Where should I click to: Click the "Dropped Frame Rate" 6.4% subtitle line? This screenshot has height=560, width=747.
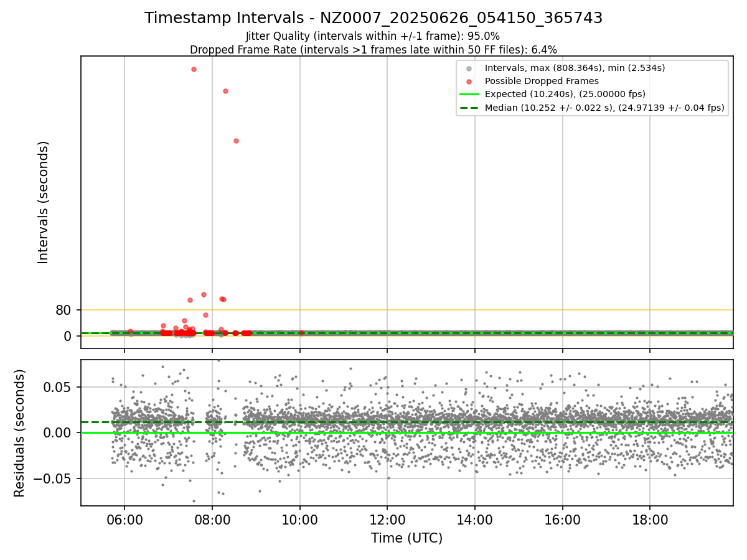point(374,49)
